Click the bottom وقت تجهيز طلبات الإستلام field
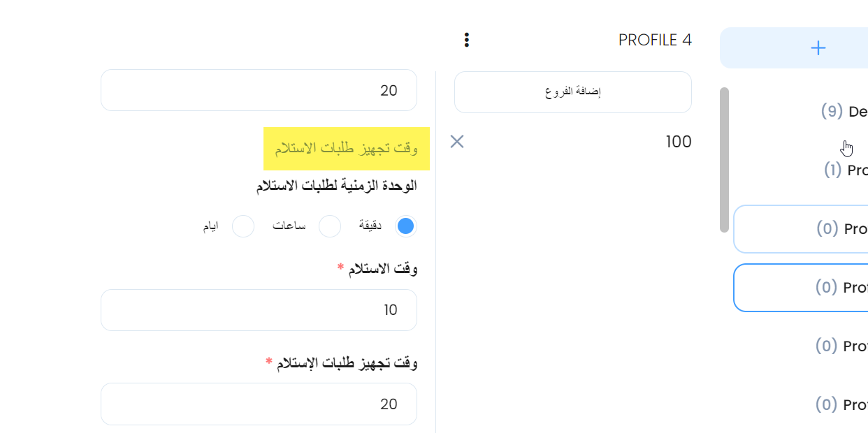This screenshot has width=868, height=433. pos(259,404)
